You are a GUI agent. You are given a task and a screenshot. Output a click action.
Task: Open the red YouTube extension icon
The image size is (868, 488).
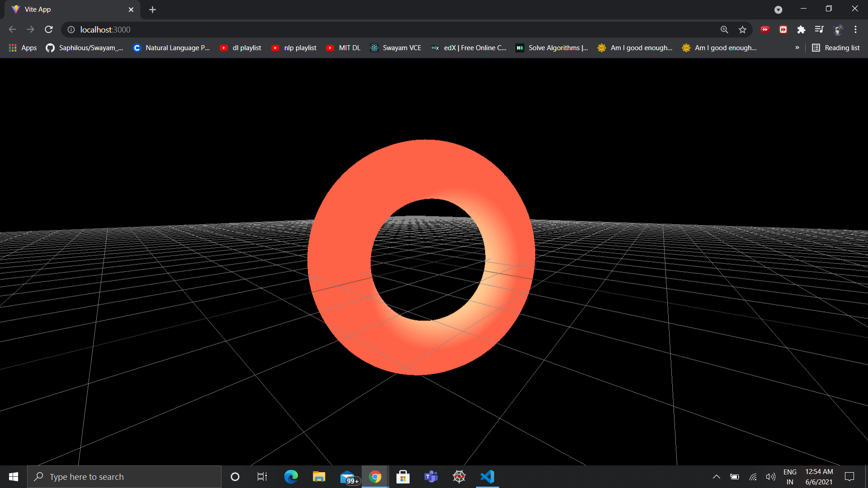[x=765, y=29]
